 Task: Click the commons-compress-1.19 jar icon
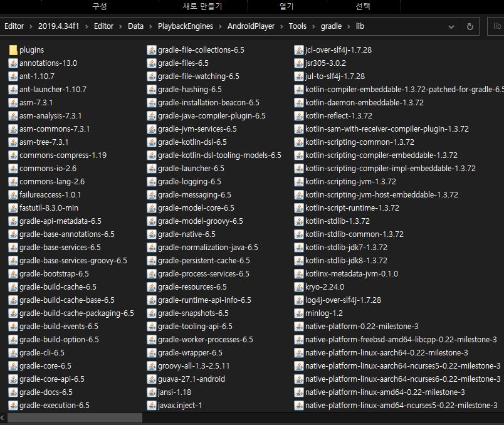coord(13,155)
